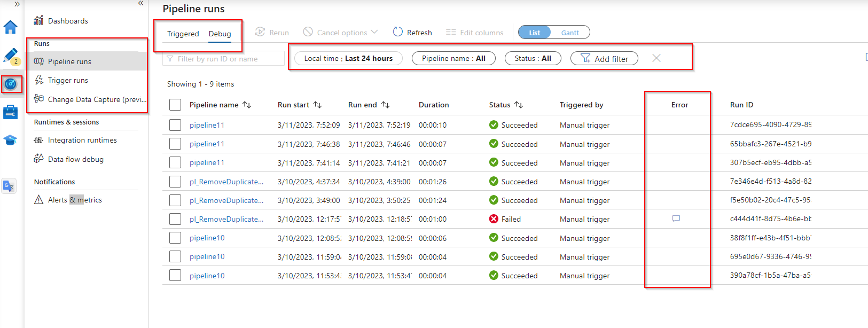This screenshot has width=868, height=328.
Task: Click green Succeeded icon for 7:52:09 run
Action: point(494,125)
